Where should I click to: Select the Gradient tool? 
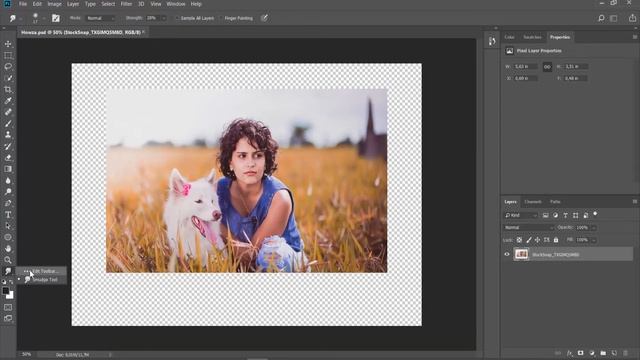[x=8, y=169]
